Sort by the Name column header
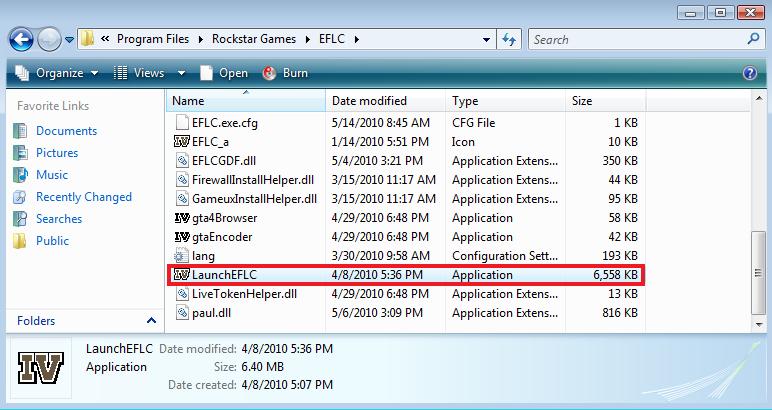 245,101
